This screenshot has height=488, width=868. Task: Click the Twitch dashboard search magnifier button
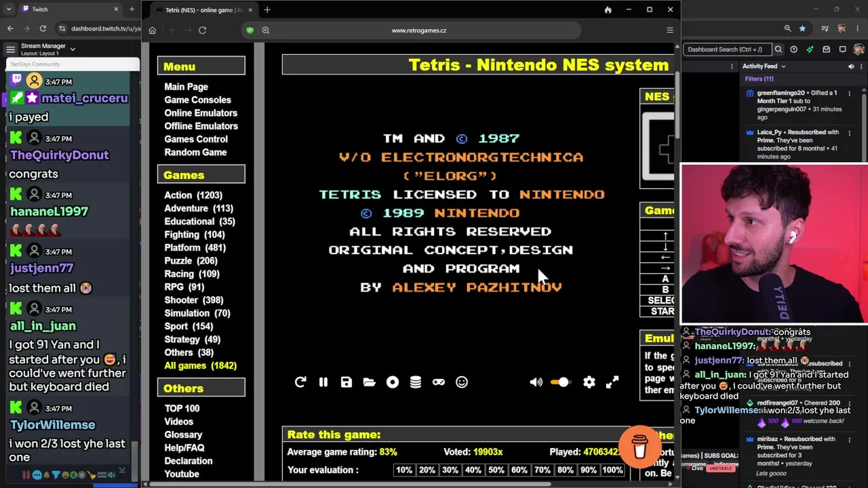[778, 49]
